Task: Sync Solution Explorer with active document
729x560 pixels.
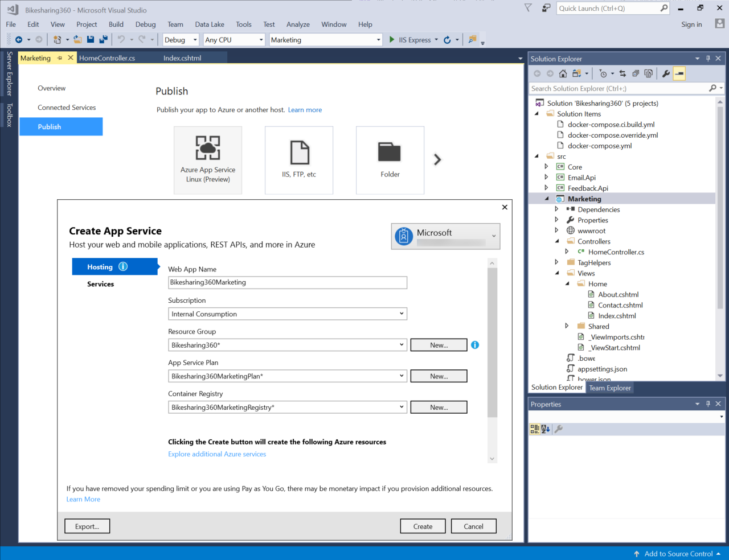Action: click(x=622, y=73)
